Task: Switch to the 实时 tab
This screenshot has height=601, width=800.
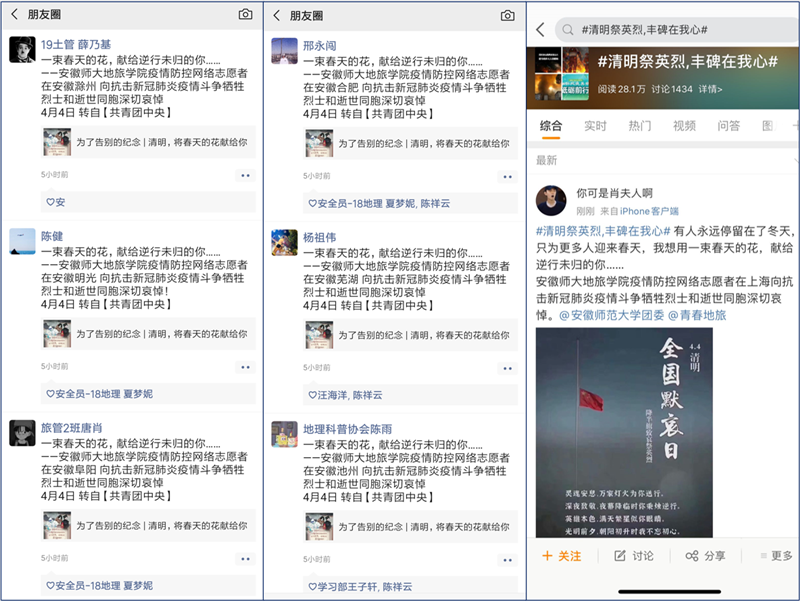Action: [595, 126]
